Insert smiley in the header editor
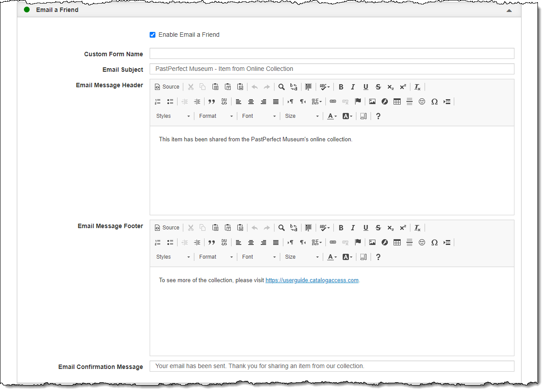The width and height of the screenshot is (545, 392). 422,101
